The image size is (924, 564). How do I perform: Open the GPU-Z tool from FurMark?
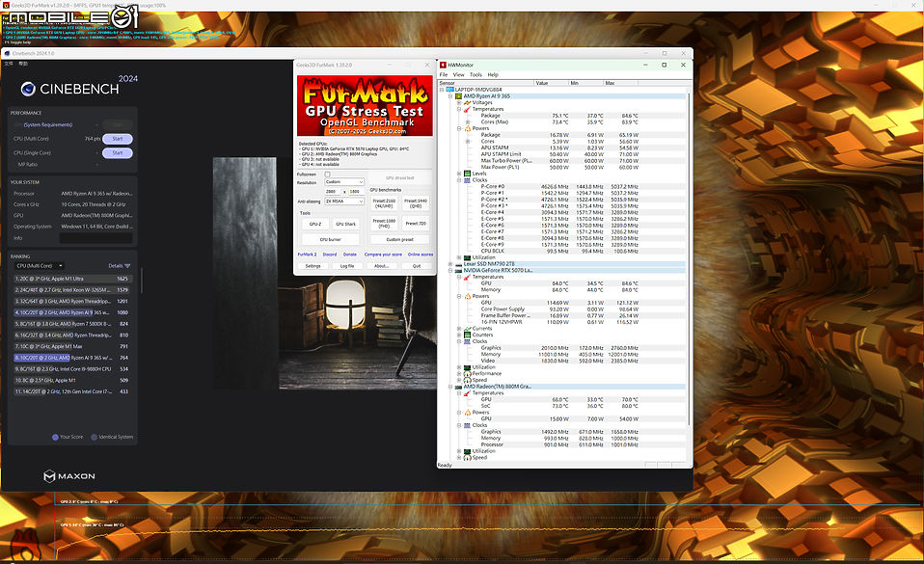315,224
